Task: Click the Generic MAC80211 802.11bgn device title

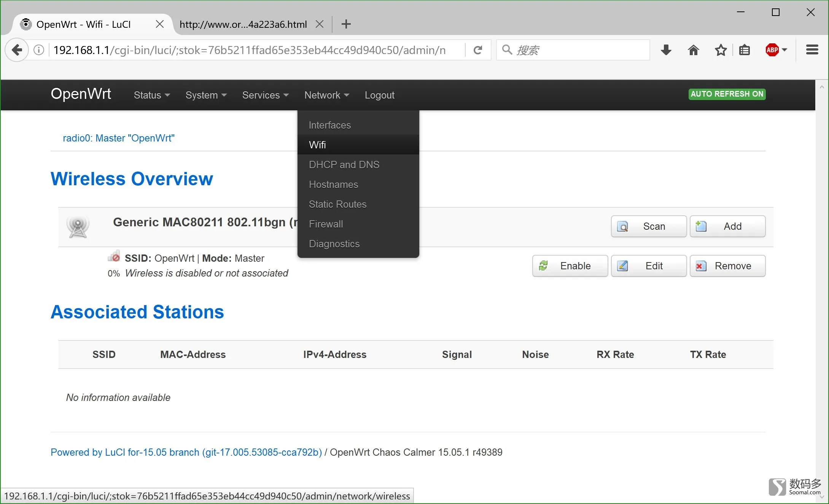Action: click(x=205, y=222)
